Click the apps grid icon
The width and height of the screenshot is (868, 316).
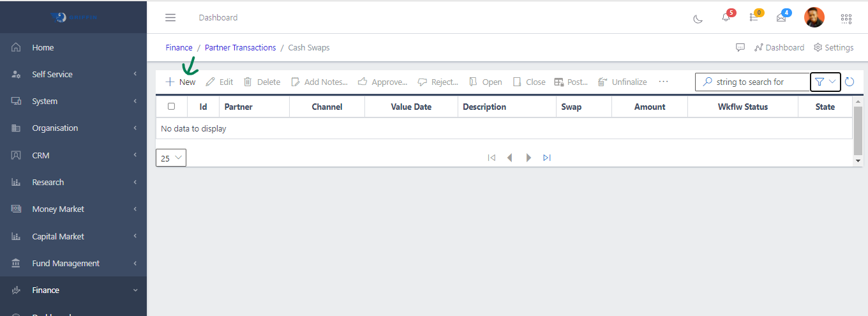point(846,19)
